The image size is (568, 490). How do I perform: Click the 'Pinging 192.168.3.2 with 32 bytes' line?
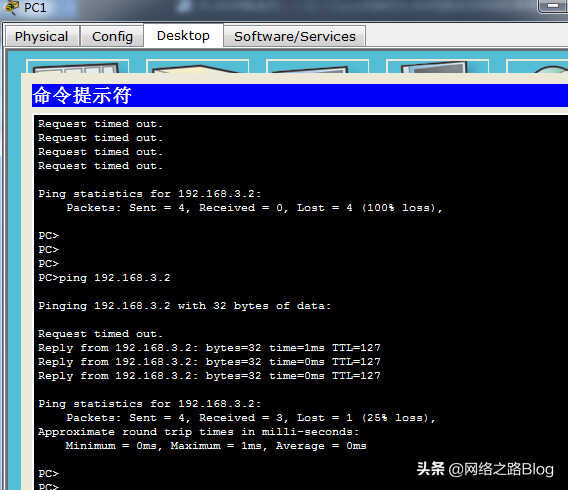point(185,306)
